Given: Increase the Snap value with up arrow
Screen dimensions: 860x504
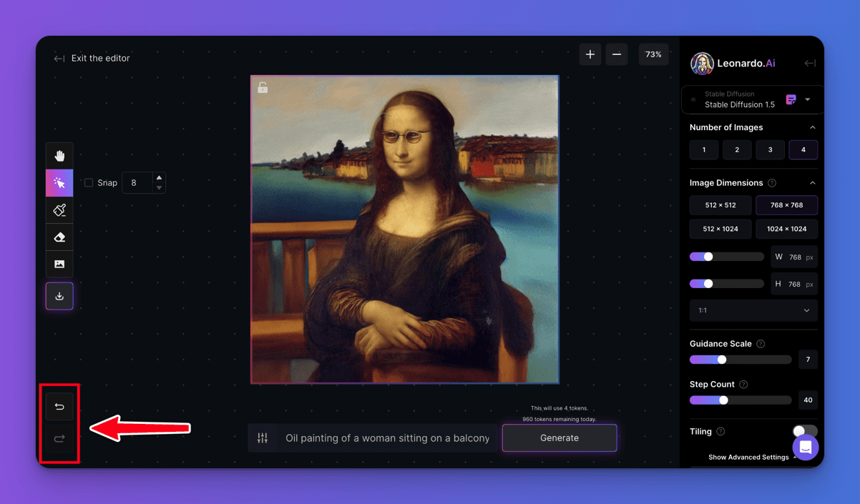Looking at the screenshot, I should (159, 178).
